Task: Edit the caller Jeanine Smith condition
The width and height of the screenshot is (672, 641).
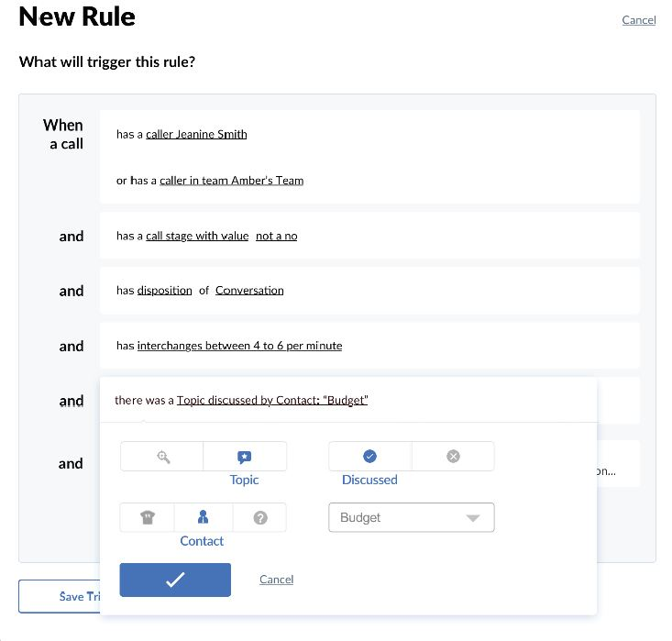Action: point(196,134)
